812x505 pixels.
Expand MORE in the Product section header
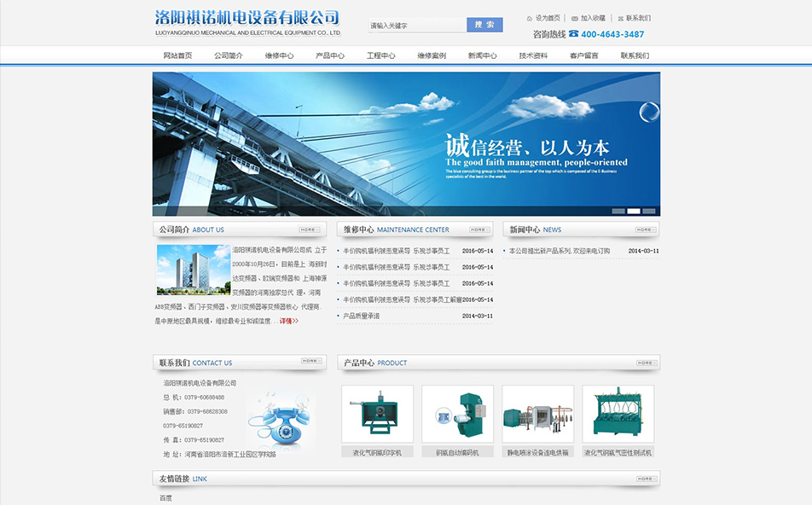(x=646, y=363)
